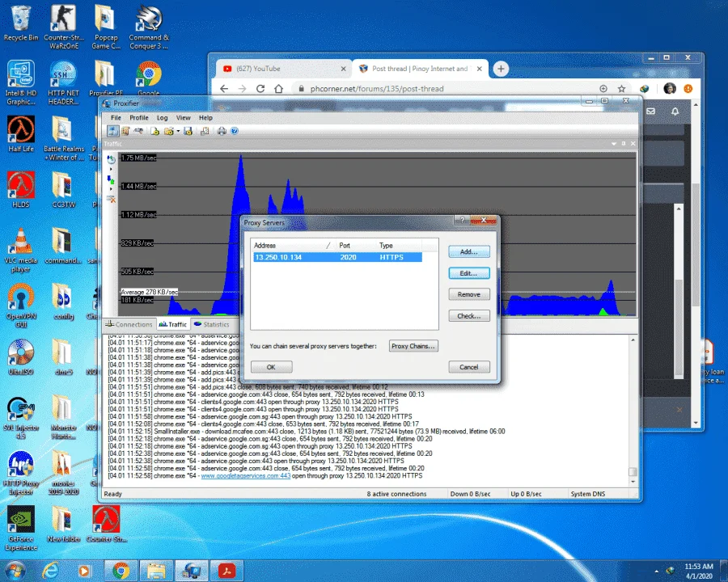Click the clipboard document toolbar icon

[205, 131]
